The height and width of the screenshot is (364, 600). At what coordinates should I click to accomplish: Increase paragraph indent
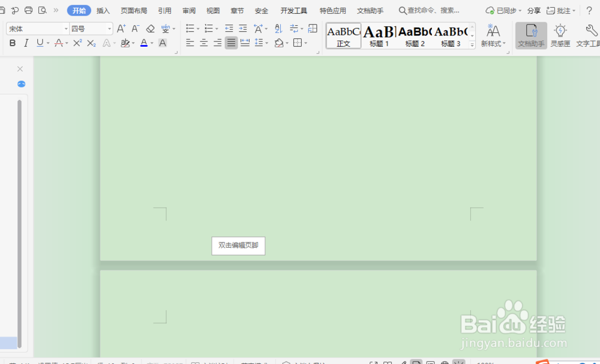click(243, 28)
